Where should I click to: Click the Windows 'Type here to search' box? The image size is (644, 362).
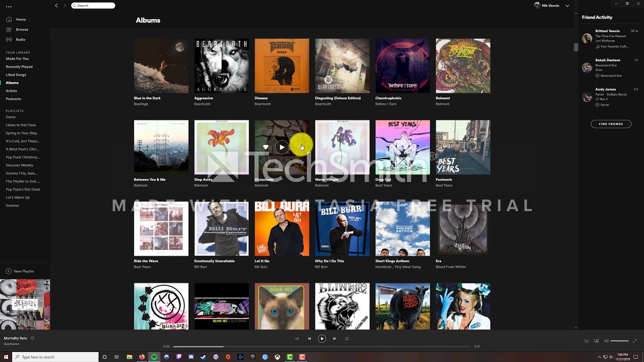pos(55,357)
